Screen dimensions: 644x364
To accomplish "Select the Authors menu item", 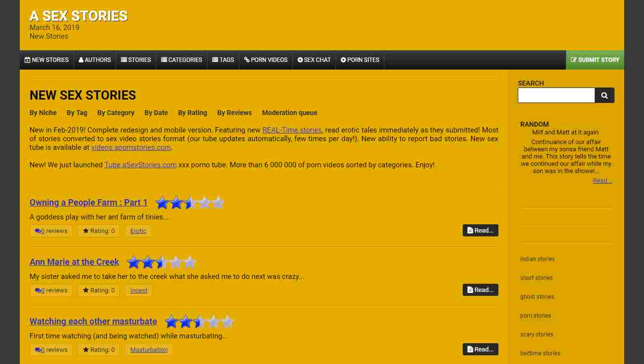I will tap(95, 60).
